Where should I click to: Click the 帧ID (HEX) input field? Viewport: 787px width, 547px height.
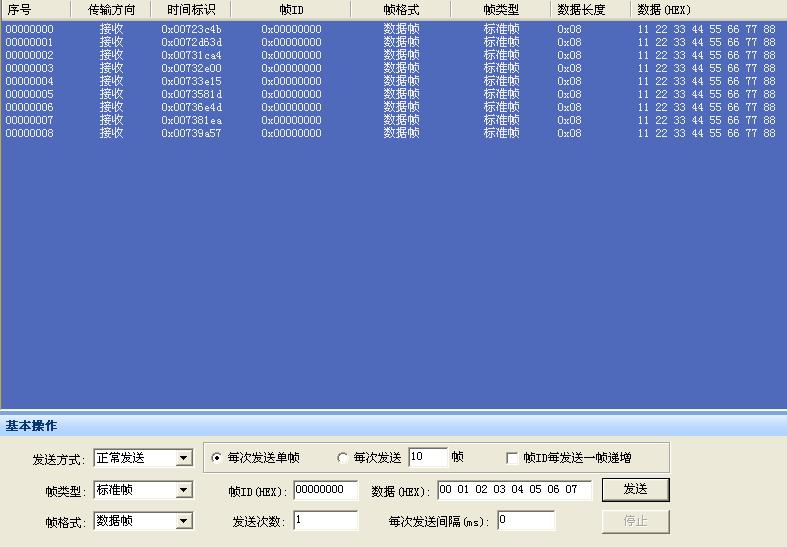coord(326,490)
